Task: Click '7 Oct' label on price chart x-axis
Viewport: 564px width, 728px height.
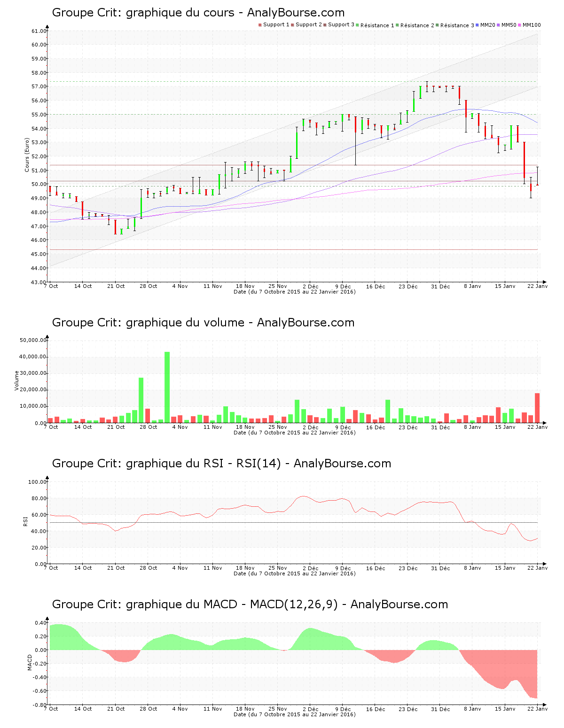Action: coord(51,287)
